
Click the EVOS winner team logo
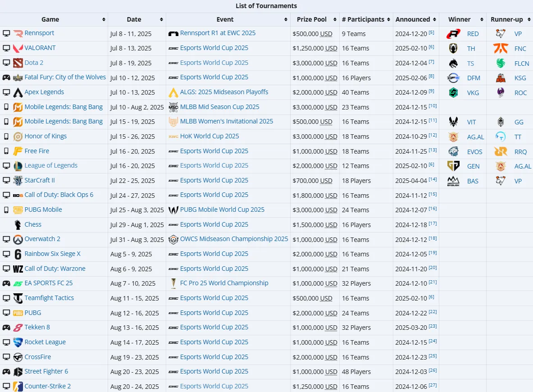(453, 151)
